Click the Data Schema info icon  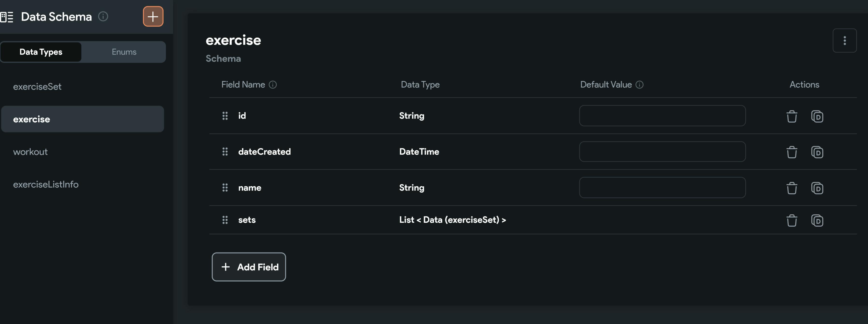coord(103,16)
